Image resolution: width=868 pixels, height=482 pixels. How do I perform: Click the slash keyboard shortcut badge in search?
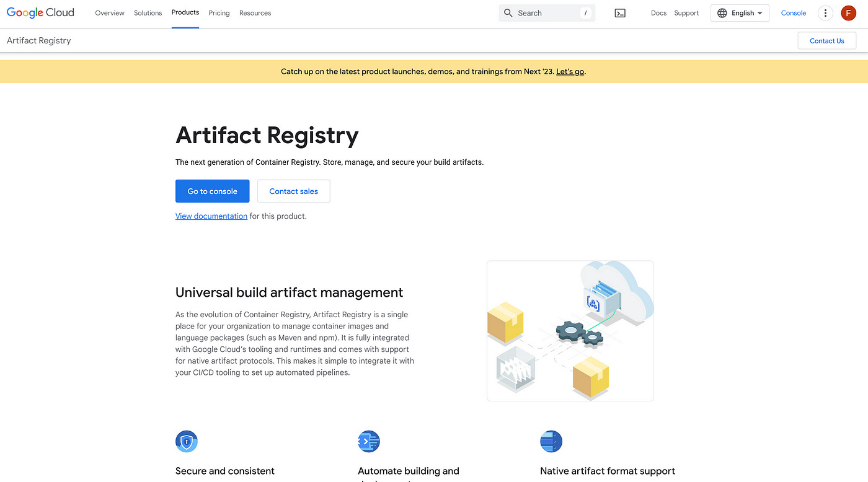tap(585, 13)
